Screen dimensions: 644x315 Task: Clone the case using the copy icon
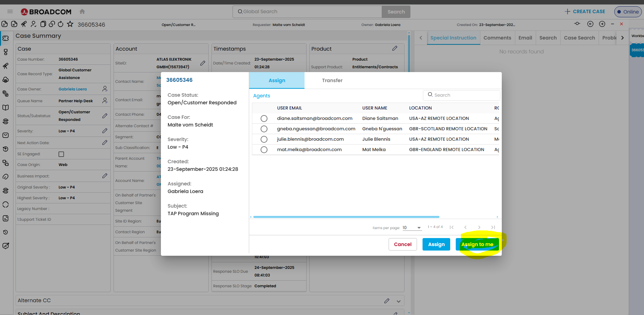click(x=43, y=24)
